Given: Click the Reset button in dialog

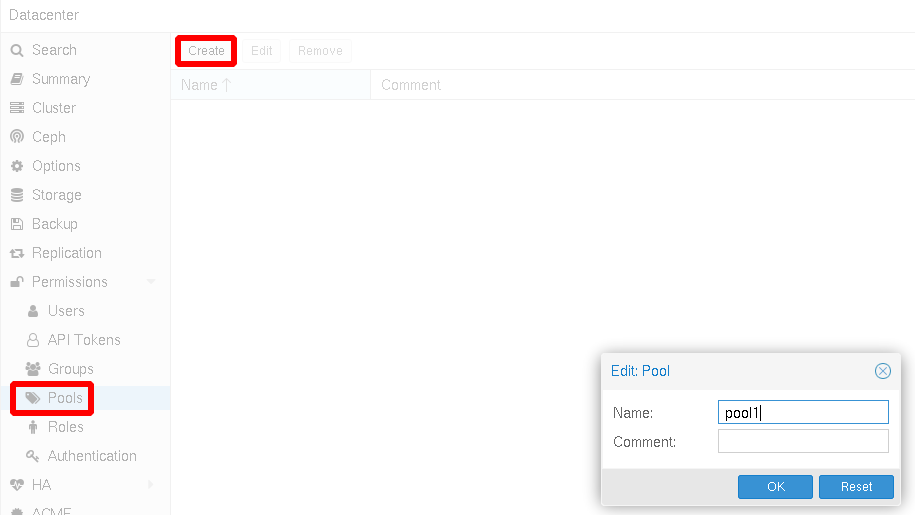Looking at the screenshot, I should tap(856, 487).
